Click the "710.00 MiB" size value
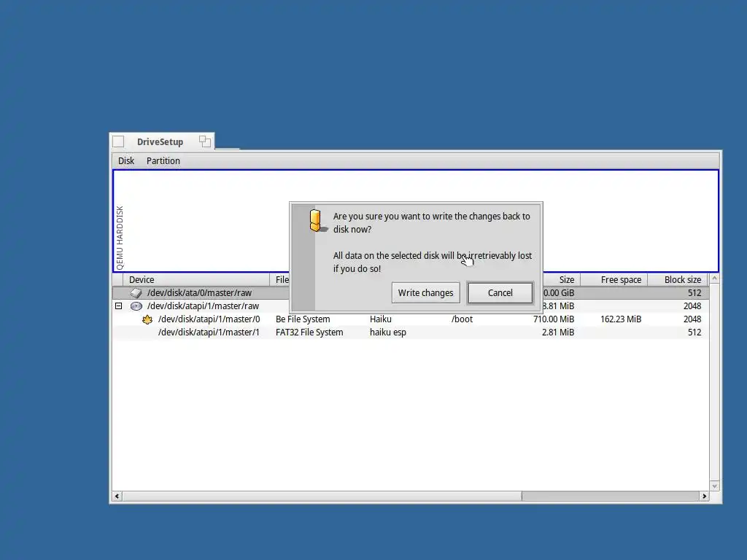 (554, 319)
